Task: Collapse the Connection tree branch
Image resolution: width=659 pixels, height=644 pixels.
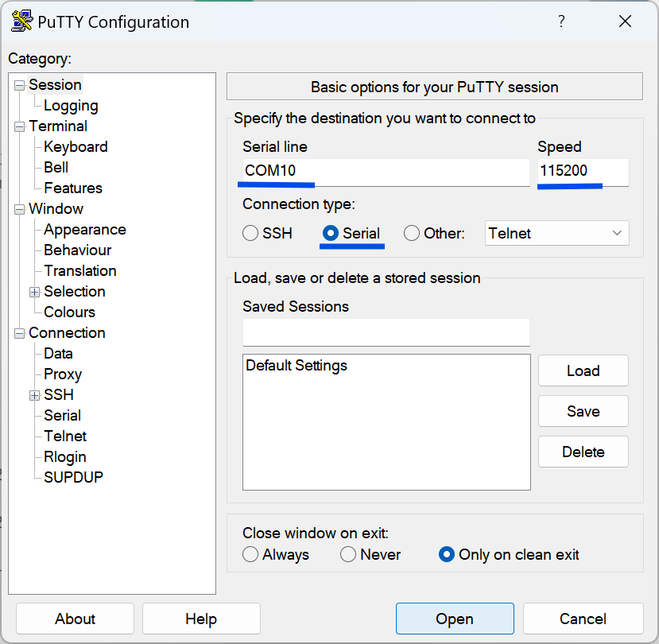Action: pyautogui.click(x=18, y=332)
